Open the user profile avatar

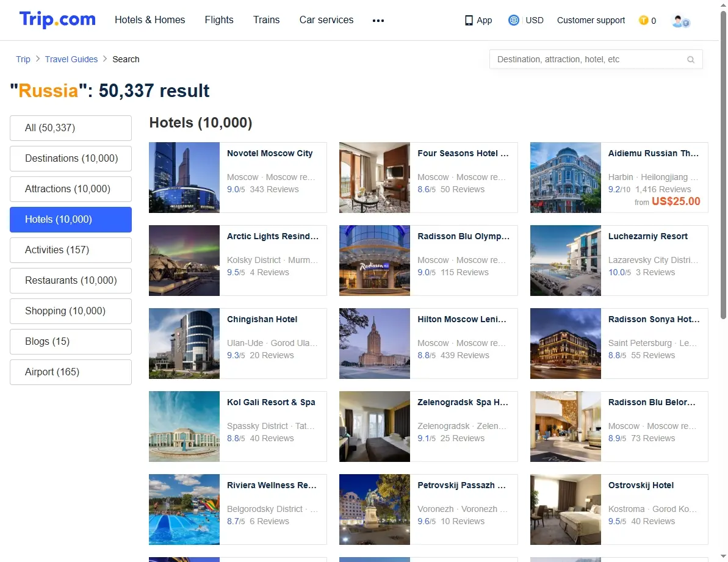click(680, 21)
